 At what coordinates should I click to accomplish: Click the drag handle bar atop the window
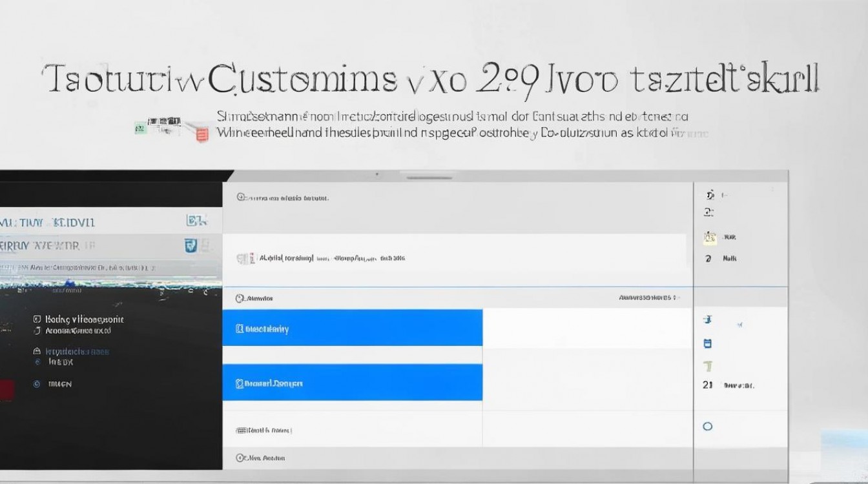coord(429,176)
